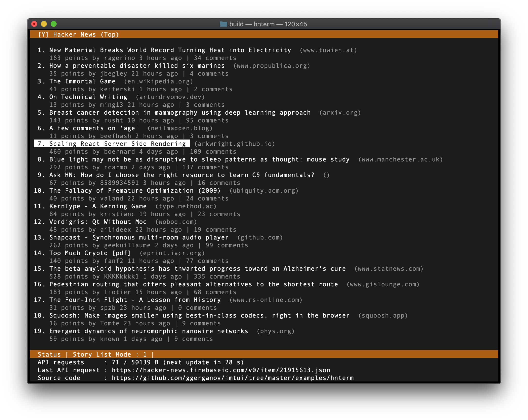Viewport: 528px width, 420px height.
Task: Select 'KernType - A Kerning Game' story
Action: coord(98,206)
